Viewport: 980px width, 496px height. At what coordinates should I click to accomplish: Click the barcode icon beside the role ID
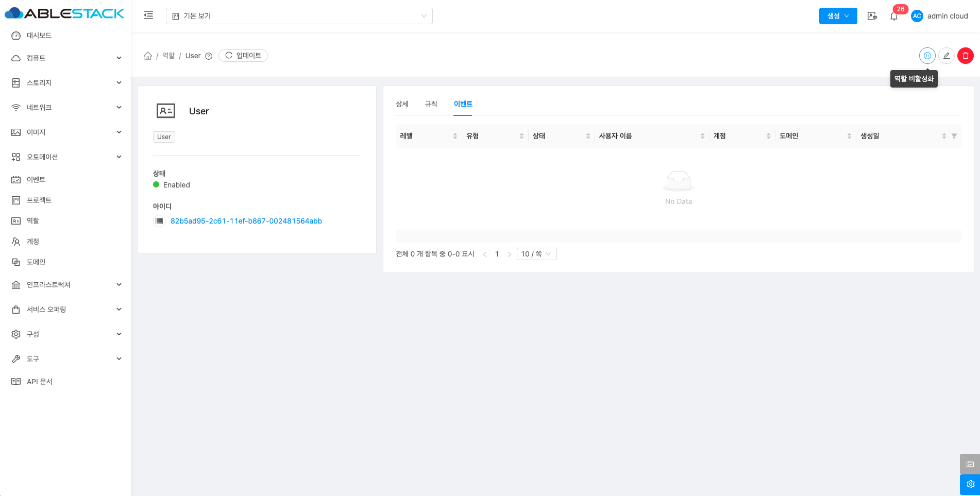(x=159, y=221)
